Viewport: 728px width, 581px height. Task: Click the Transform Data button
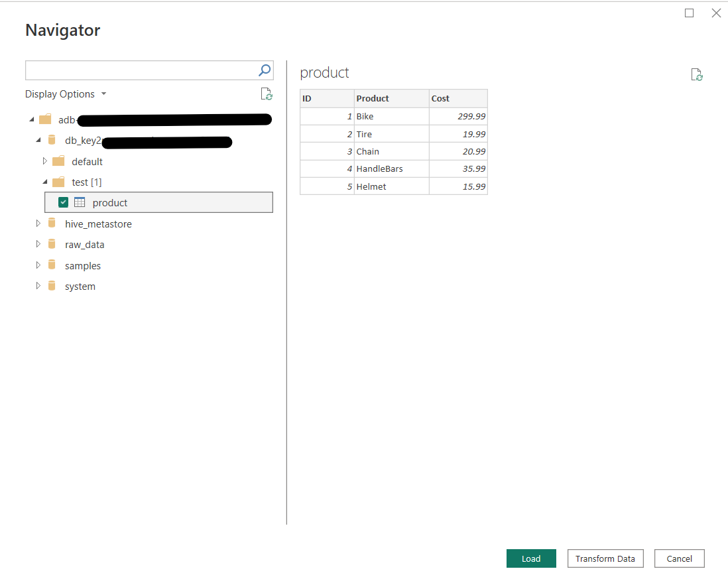tap(605, 558)
